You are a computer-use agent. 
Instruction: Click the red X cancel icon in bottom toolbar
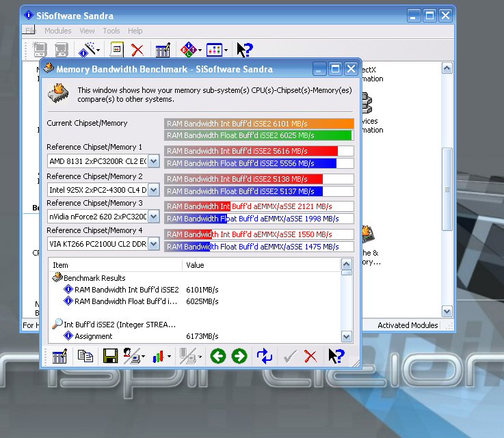[x=310, y=357]
